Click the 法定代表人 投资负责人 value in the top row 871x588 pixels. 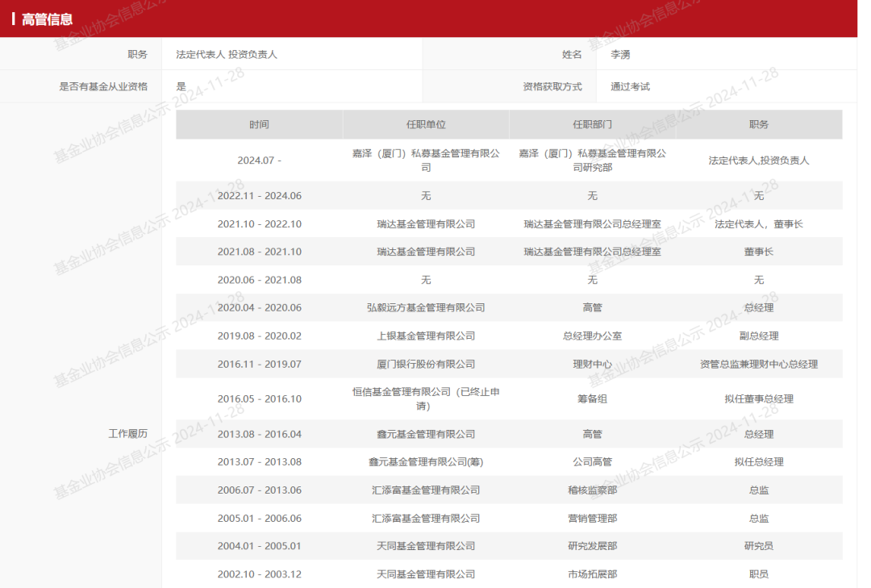click(x=226, y=54)
